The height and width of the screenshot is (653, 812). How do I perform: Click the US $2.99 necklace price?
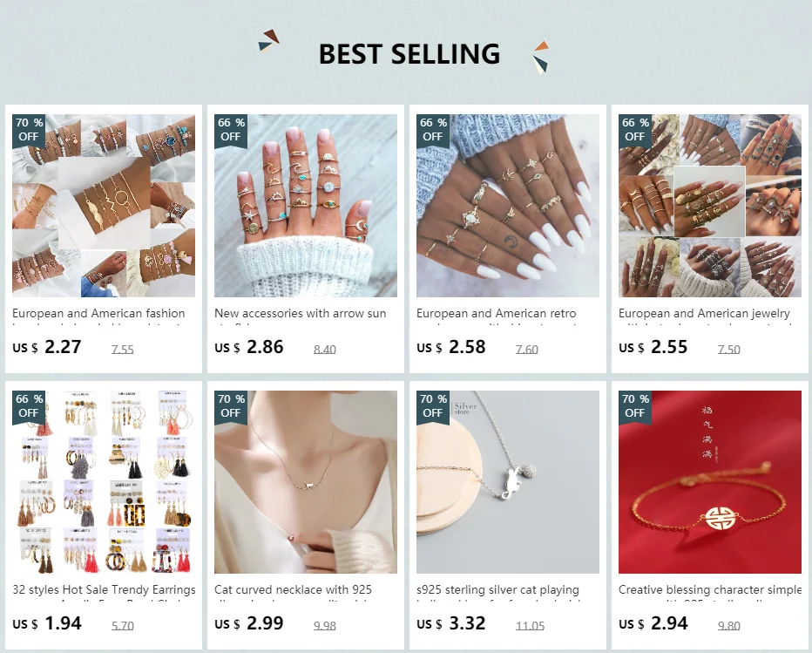pos(248,623)
